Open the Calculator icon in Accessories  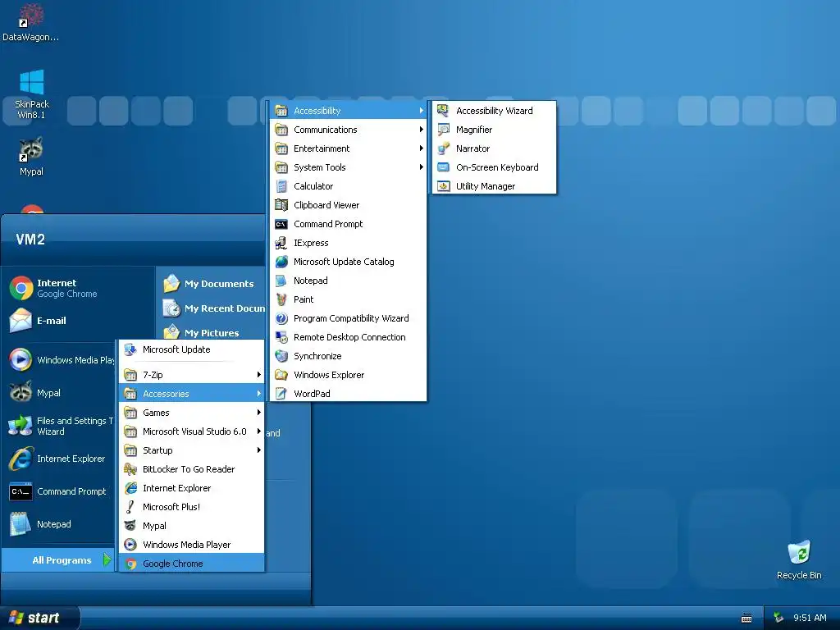coord(281,186)
